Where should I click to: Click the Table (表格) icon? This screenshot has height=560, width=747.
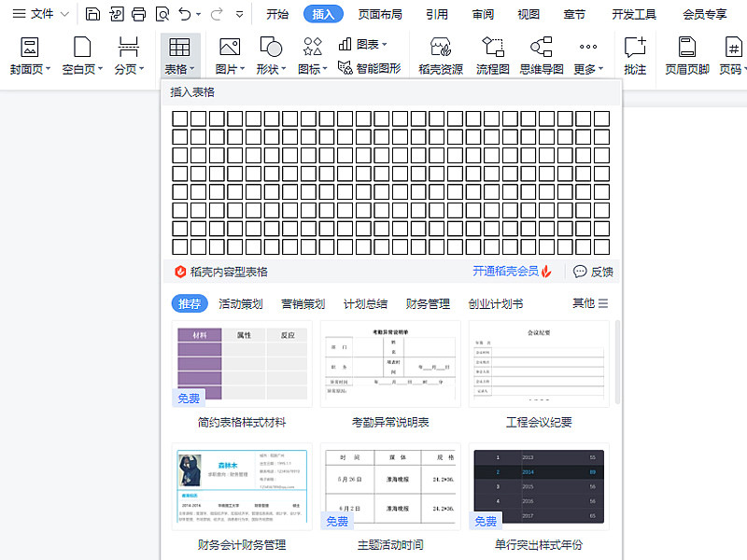click(179, 47)
